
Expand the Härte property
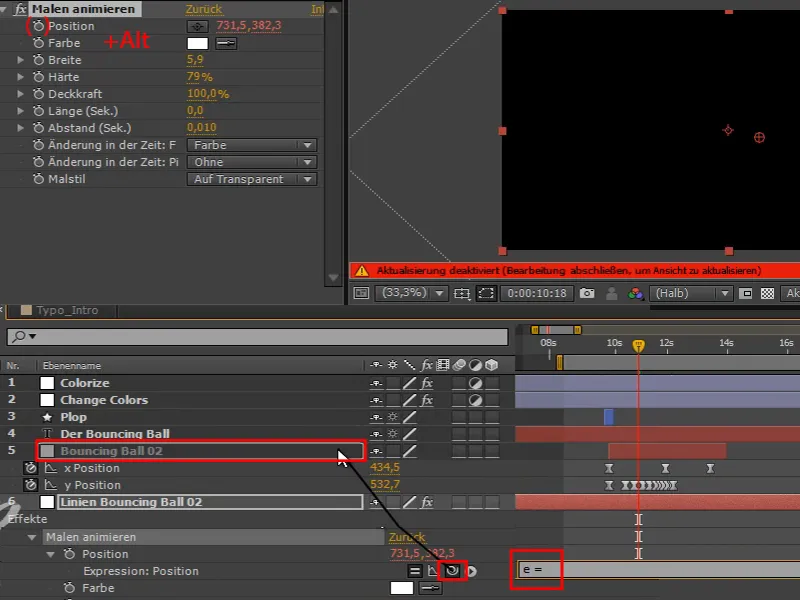click(20, 77)
